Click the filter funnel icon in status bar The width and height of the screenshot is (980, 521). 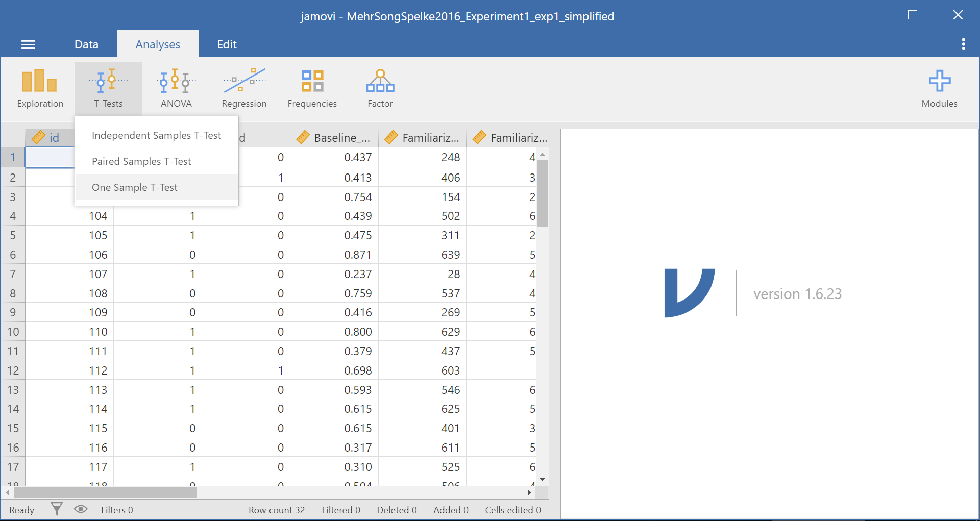(57, 509)
